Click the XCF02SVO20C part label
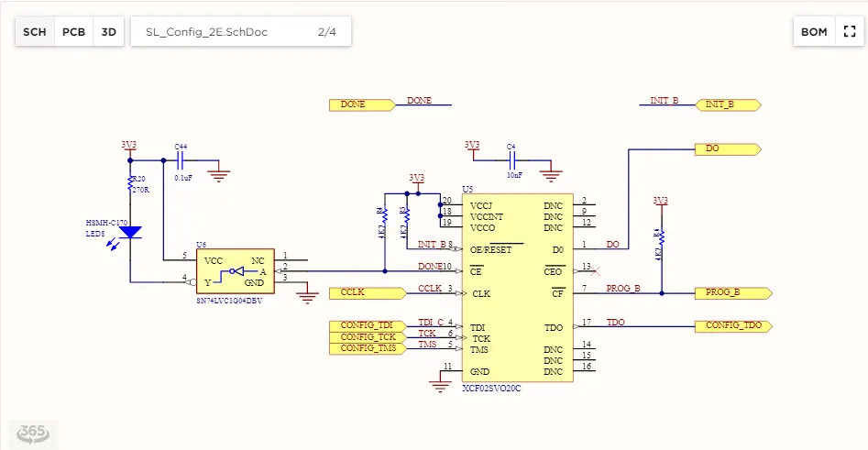Screen dimensions: 868x450 click(x=491, y=389)
